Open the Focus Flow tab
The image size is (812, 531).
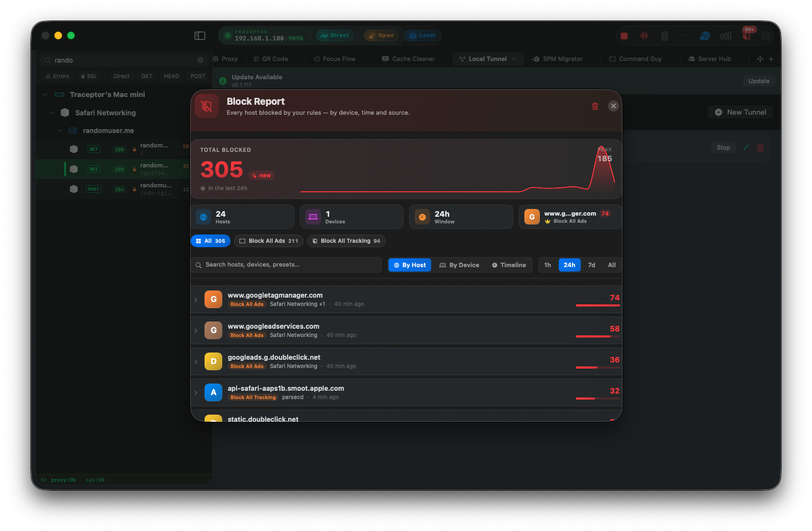point(335,59)
